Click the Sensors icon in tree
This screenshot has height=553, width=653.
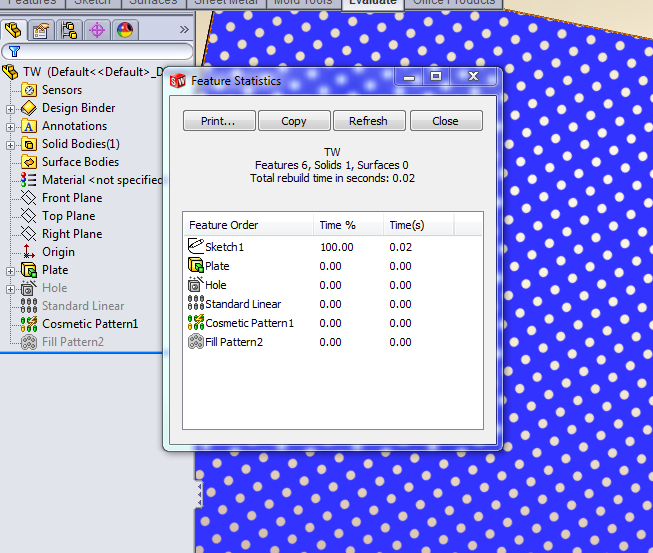(x=28, y=90)
